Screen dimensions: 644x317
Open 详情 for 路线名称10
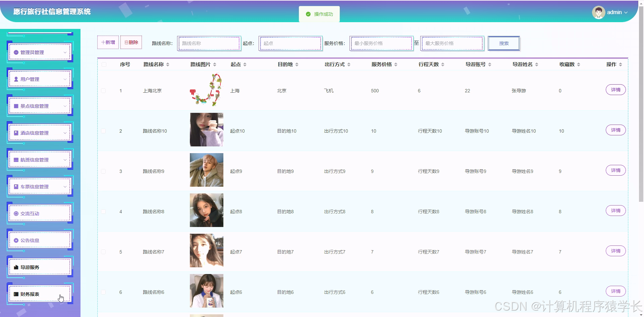(x=615, y=130)
